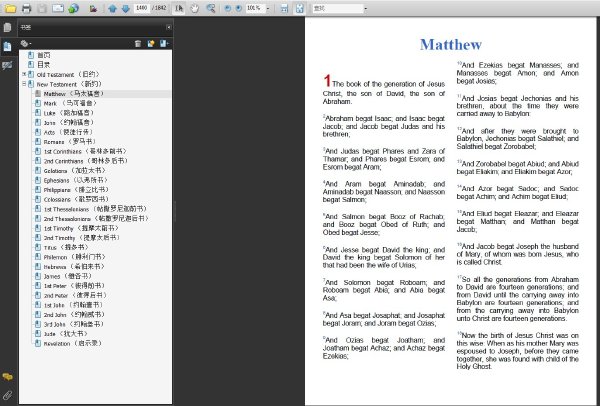Select the 1st Corinthians bookmark
600x406 pixels.
pyautogui.click(x=85, y=151)
